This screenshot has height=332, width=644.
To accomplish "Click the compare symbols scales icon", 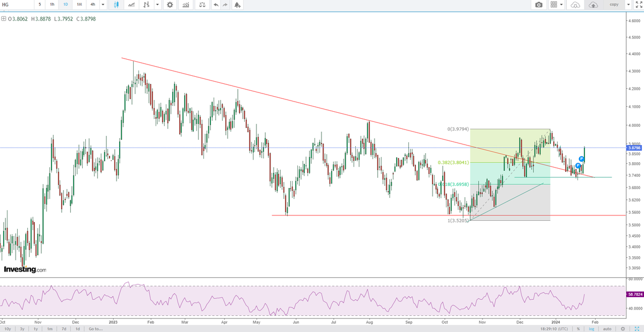I will [x=201, y=4].
